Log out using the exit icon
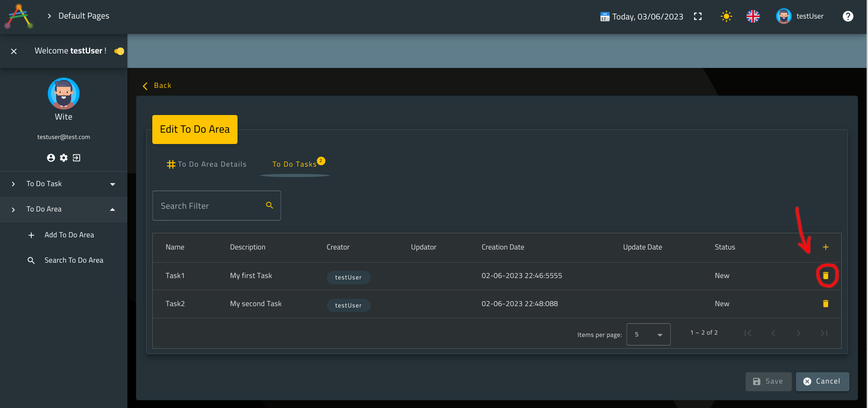 [x=77, y=158]
